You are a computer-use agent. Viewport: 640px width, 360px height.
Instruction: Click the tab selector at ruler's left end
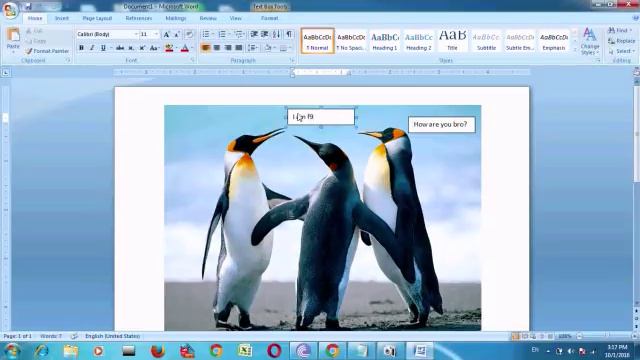[6, 73]
